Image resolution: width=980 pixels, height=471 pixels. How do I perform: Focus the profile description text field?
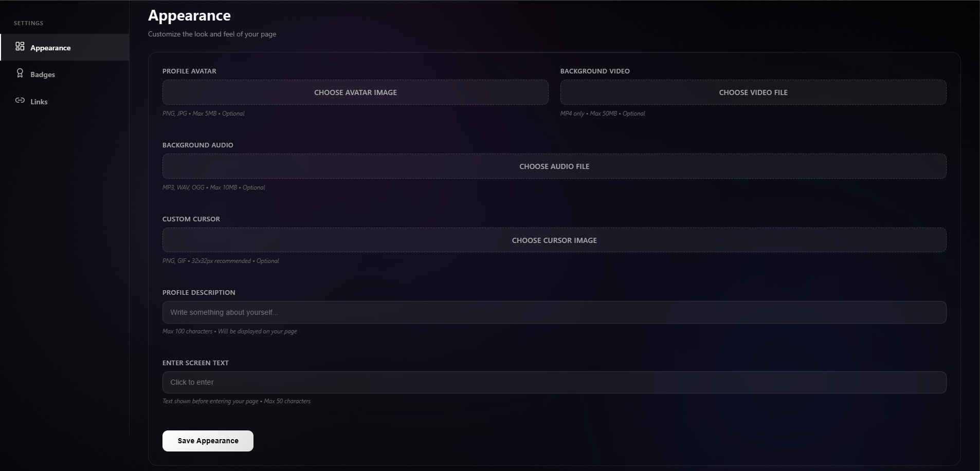point(554,312)
